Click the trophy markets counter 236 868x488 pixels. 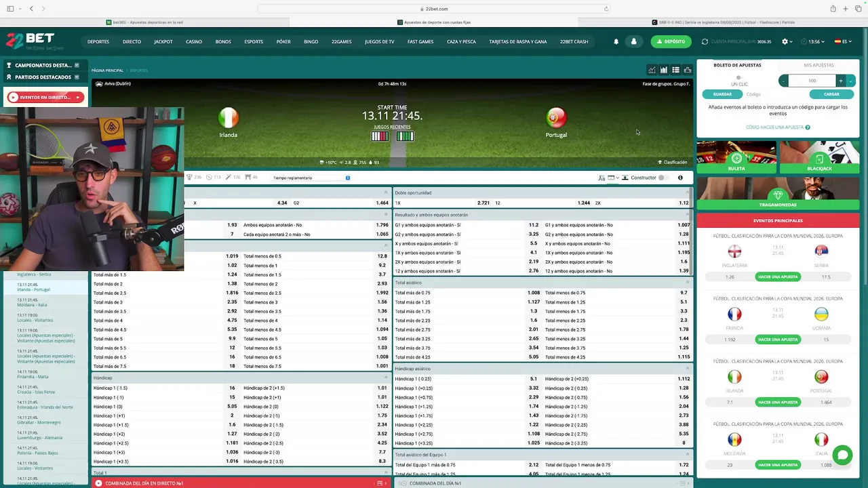195,178
